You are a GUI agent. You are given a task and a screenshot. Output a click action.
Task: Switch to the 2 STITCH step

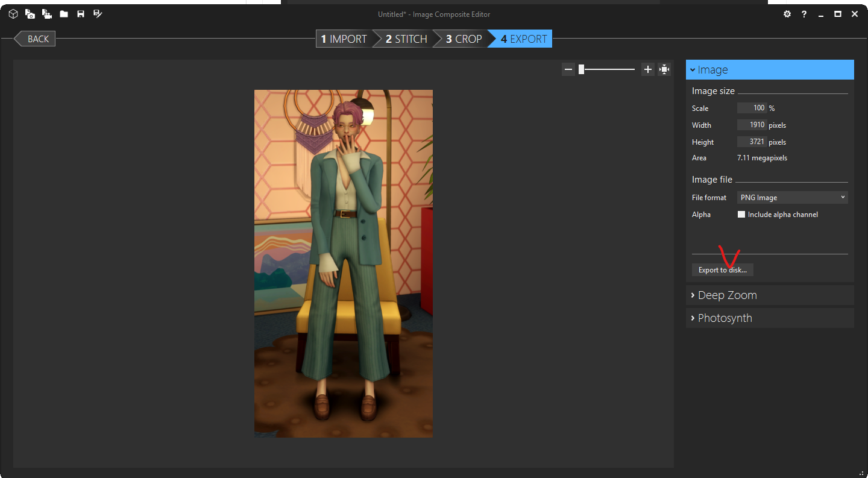(x=405, y=39)
